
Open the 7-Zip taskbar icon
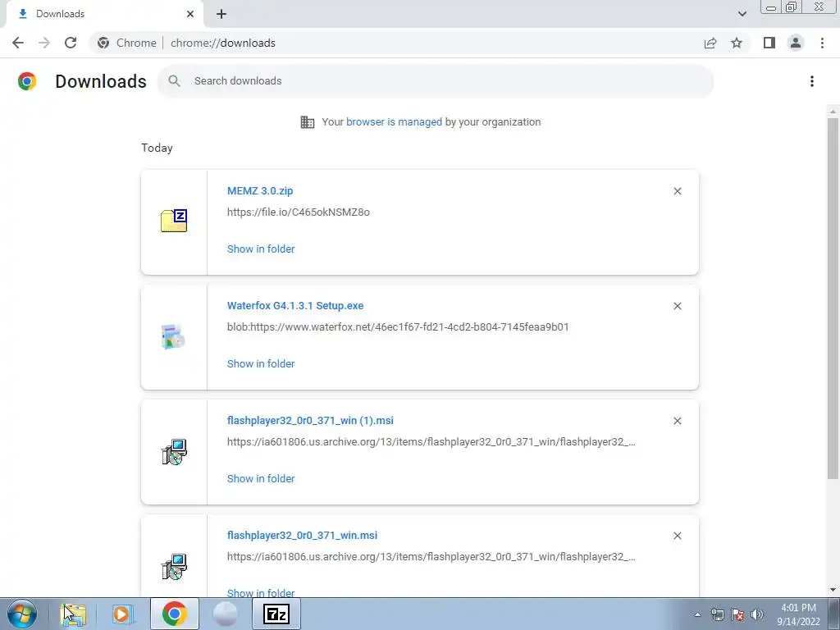276,614
